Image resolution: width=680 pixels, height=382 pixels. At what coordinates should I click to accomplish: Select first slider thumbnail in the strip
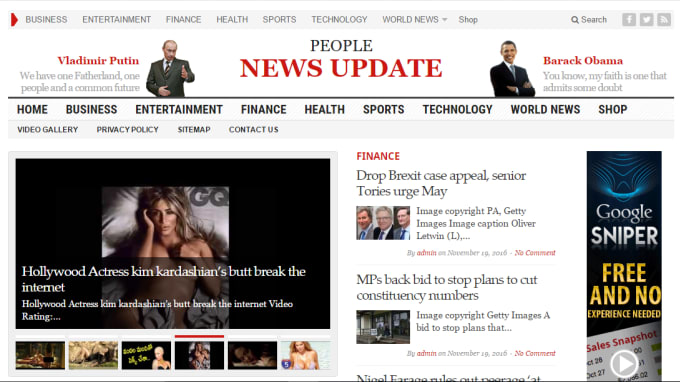40,356
